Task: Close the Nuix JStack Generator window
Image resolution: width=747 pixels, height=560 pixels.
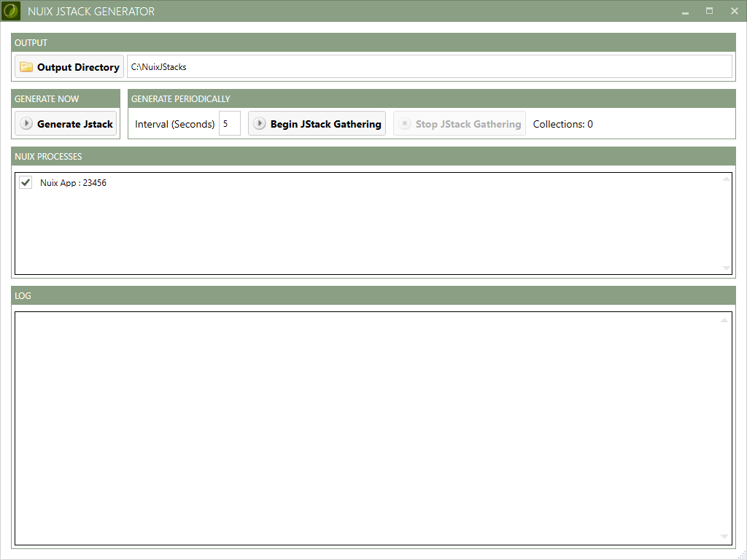Action: pyautogui.click(x=734, y=11)
